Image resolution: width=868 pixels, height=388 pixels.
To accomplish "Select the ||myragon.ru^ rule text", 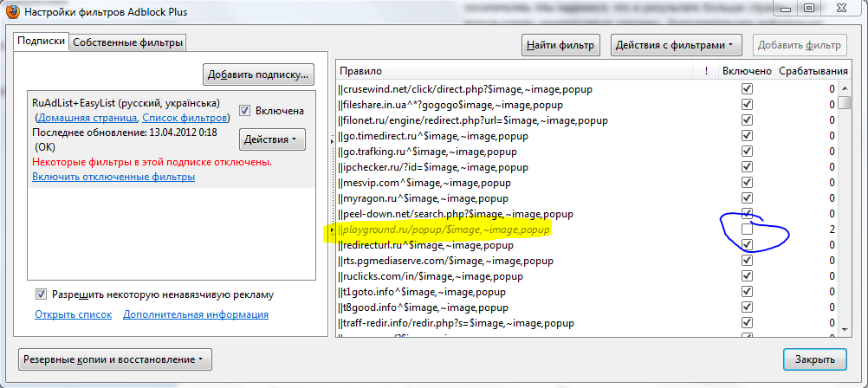I will (x=423, y=198).
